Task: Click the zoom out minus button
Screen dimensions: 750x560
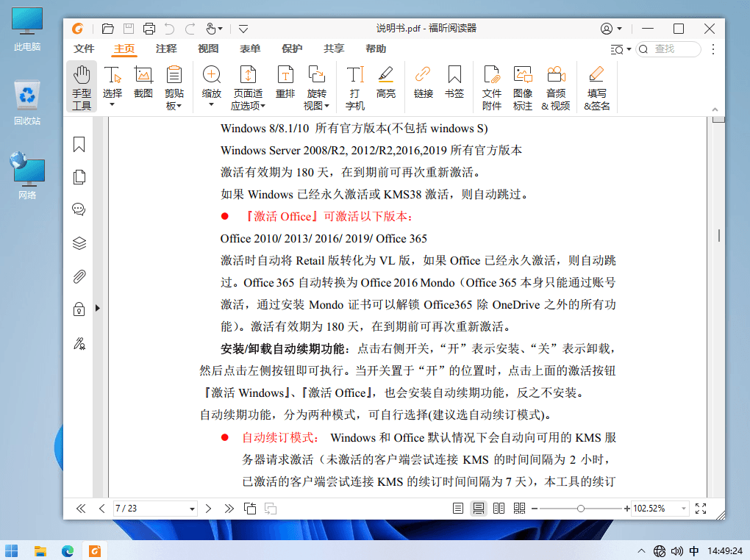Action: tap(535, 509)
